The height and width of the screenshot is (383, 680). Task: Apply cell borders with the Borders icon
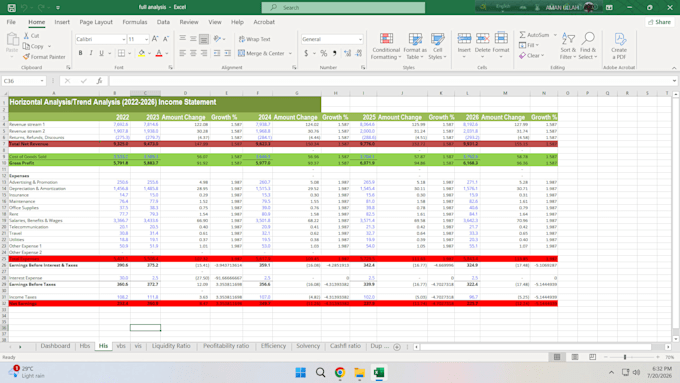[121, 53]
